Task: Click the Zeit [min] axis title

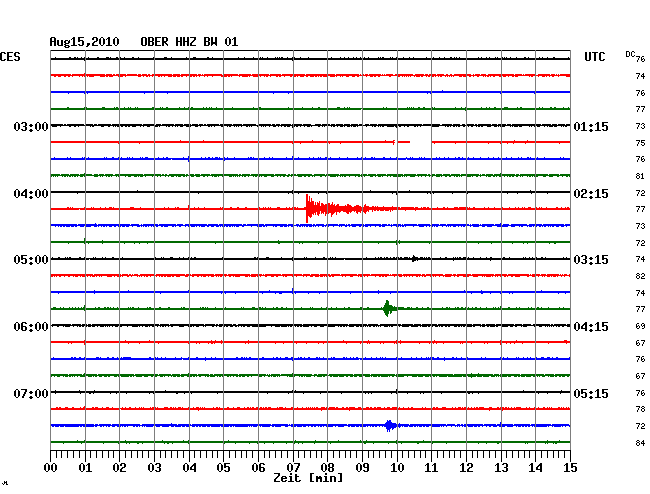Action: coord(308,478)
